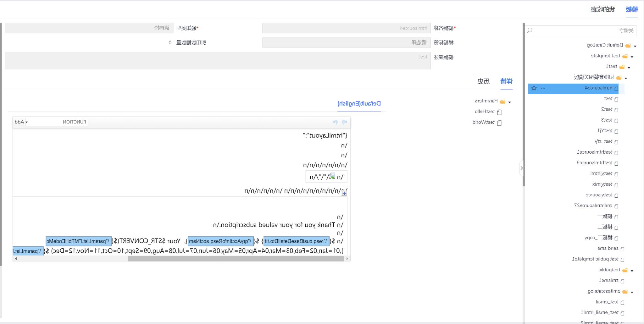The image size is (644, 324).
Task: Switch to the 我的收藏 top tab
Action: coord(603,9)
